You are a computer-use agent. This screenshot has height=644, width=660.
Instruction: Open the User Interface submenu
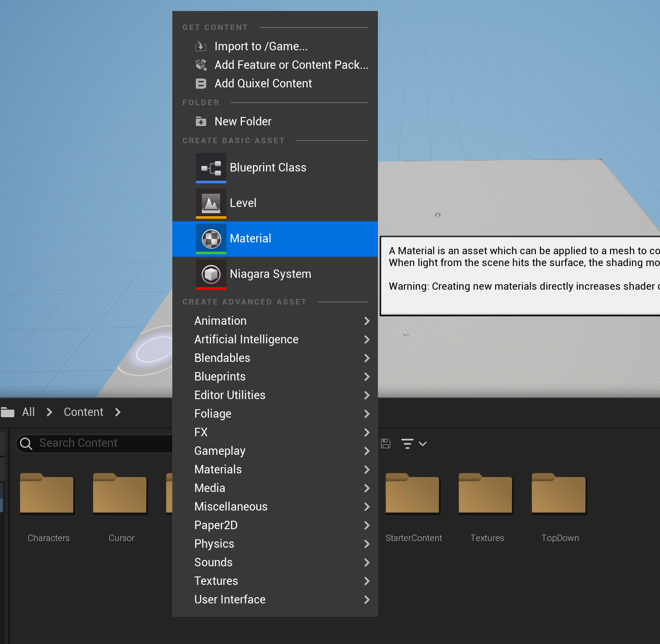pyautogui.click(x=275, y=600)
